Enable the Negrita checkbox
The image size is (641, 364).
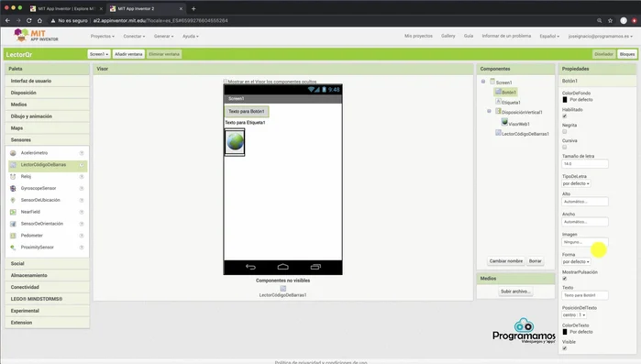[x=565, y=131]
